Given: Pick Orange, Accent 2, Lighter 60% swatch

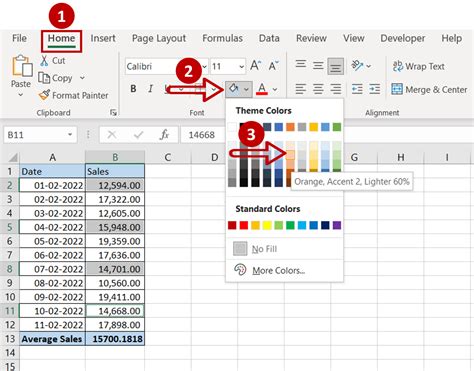Looking at the screenshot, I should (x=290, y=155).
